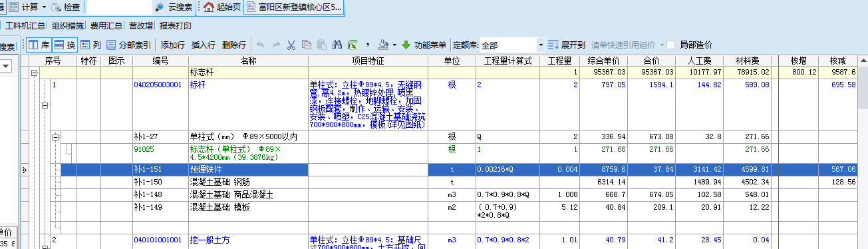Click the undo arrow icon

(259, 45)
